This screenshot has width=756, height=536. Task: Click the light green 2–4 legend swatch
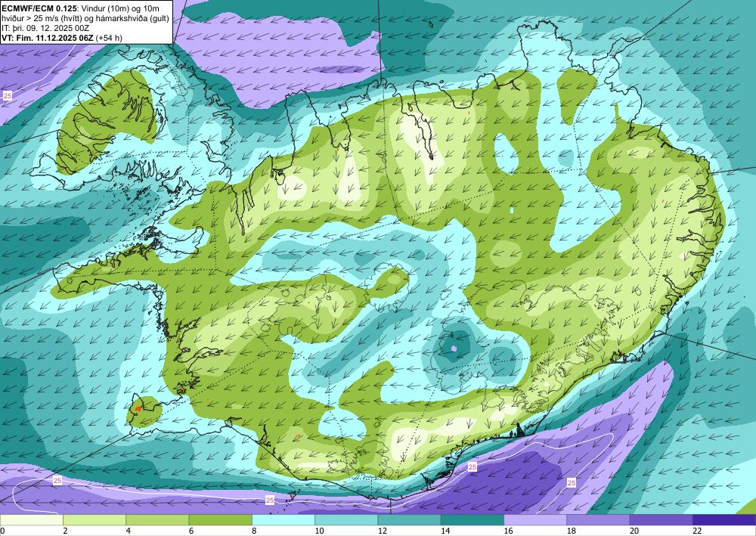[x=94, y=520]
